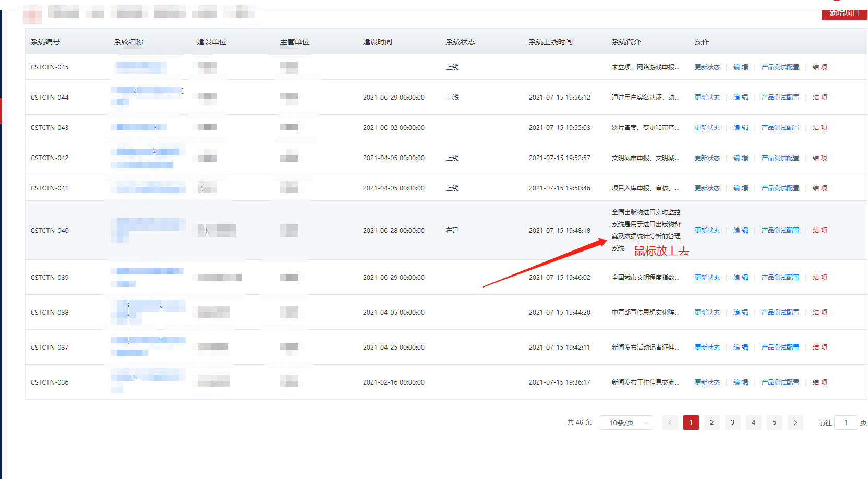Viewport: 868px width, 479px height.
Task: Click 更新状态 for CSTCTN-045
Action: point(707,67)
